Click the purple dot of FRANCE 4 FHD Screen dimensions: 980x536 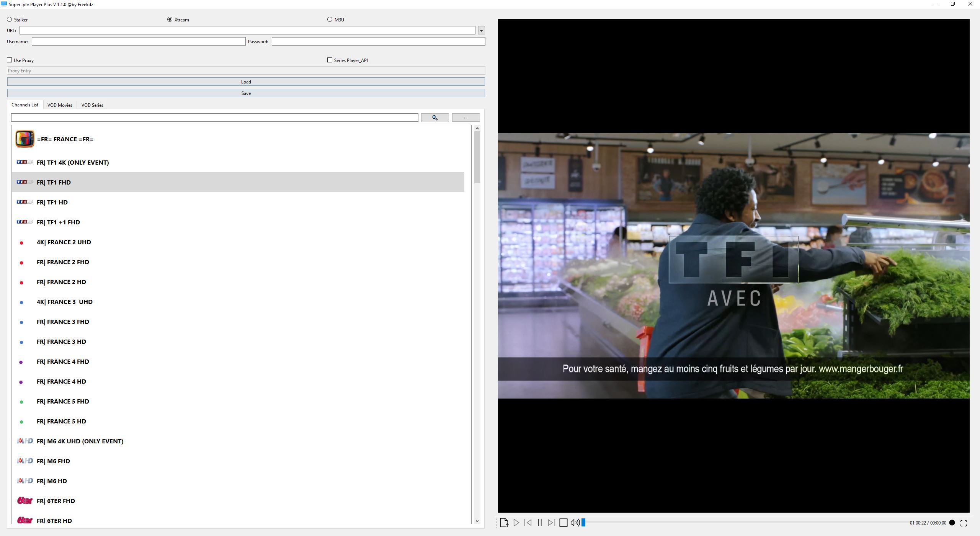21,362
